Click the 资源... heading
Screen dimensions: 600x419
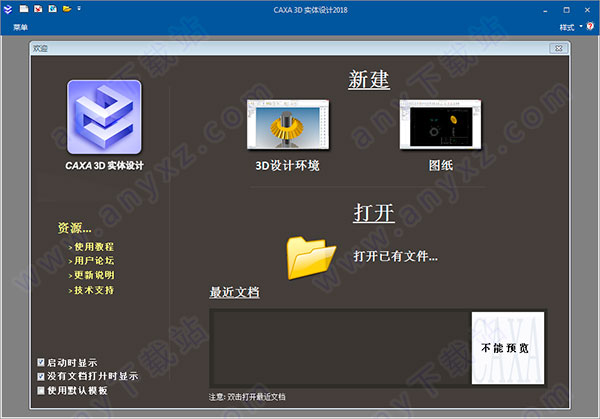(75, 228)
